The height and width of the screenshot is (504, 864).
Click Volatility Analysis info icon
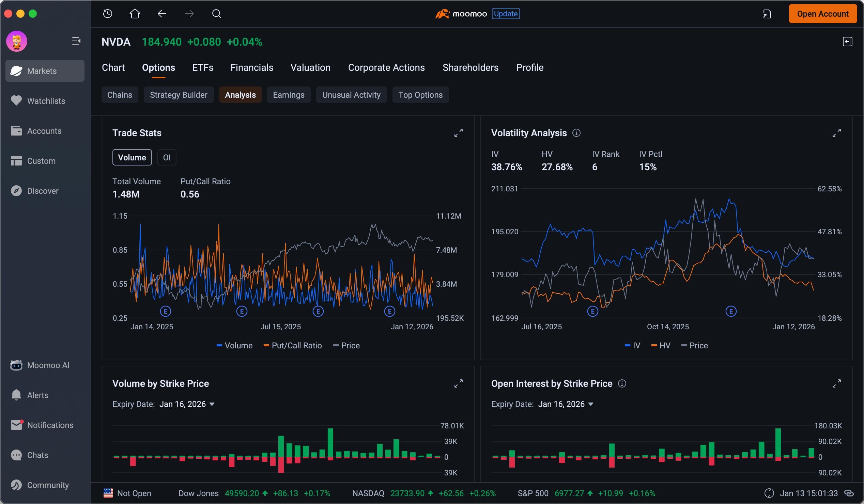click(576, 133)
